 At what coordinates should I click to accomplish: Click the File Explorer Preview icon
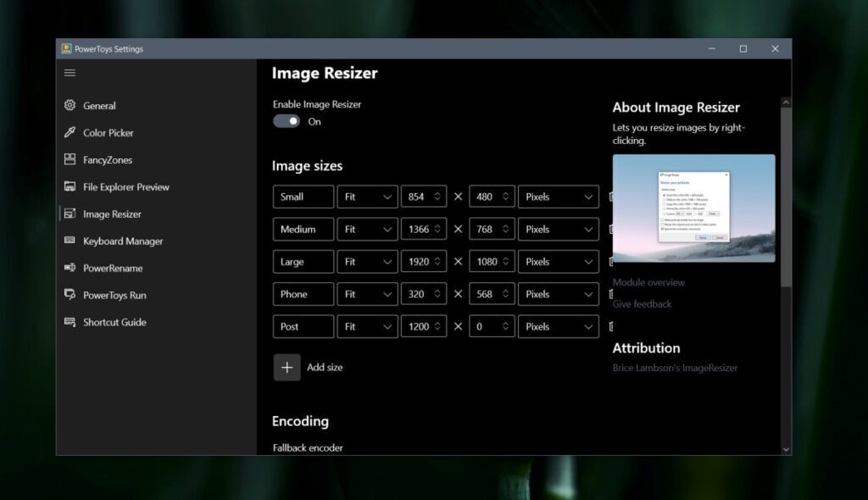pyautogui.click(x=71, y=186)
